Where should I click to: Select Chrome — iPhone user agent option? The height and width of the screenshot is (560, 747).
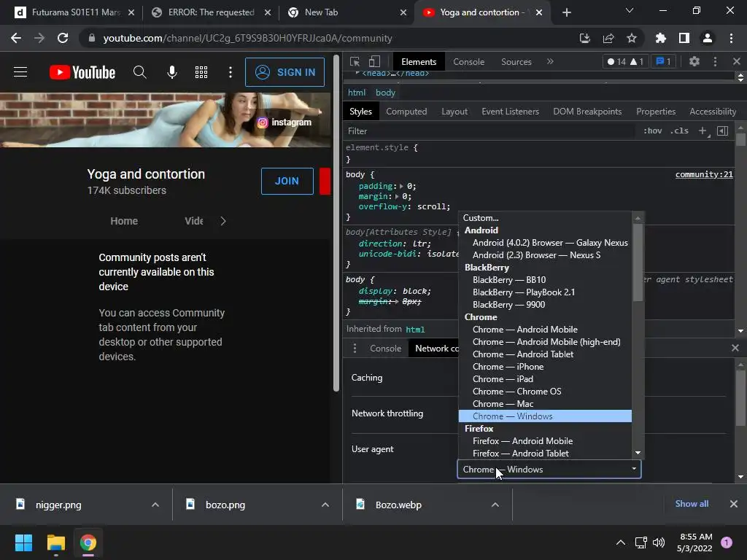click(x=545, y=367)
